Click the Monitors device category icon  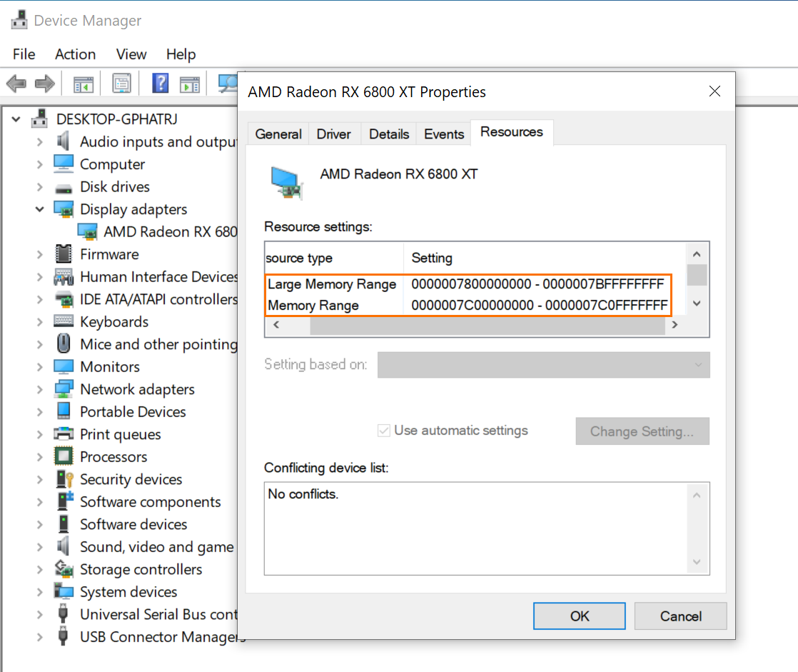point(64,367)
